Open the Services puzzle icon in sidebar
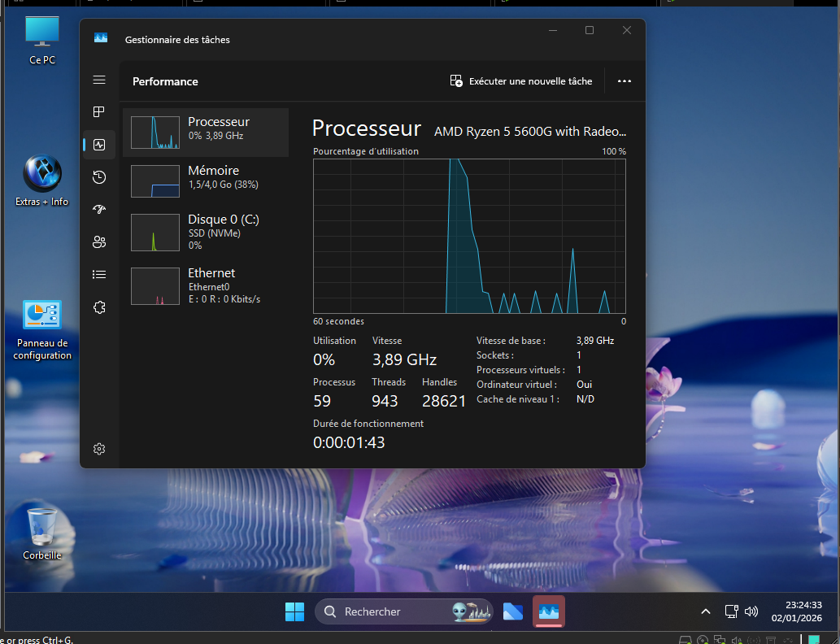Screen dimensions: 840x644 [x=99, y=307]
